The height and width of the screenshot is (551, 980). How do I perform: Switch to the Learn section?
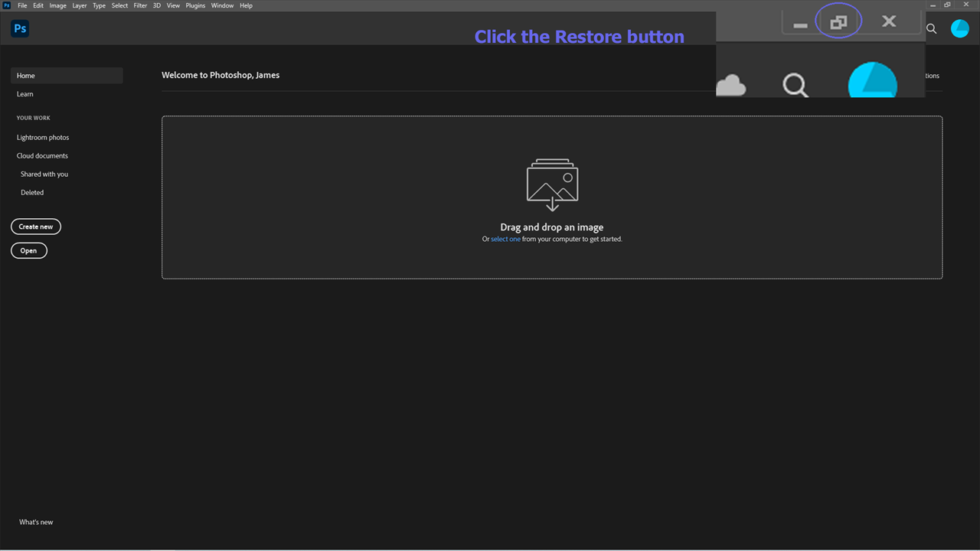25,94
